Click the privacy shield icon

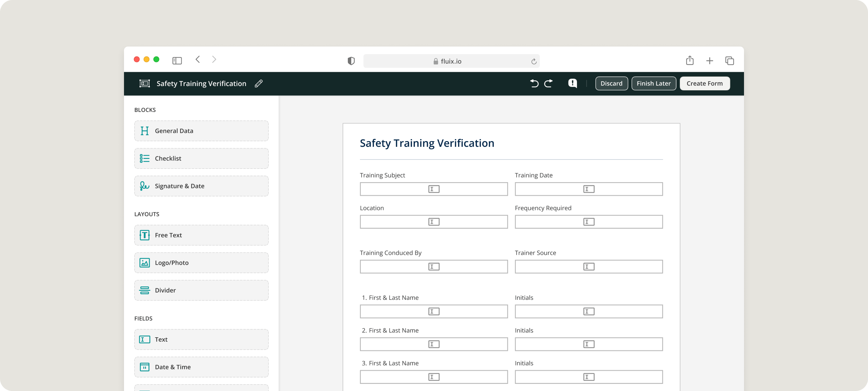(351, 61)
